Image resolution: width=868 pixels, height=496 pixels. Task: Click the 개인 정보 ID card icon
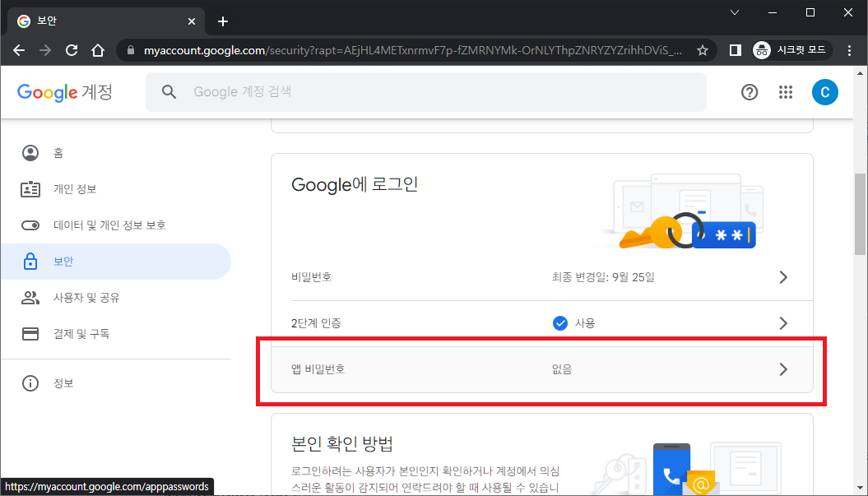click(30, 189)
